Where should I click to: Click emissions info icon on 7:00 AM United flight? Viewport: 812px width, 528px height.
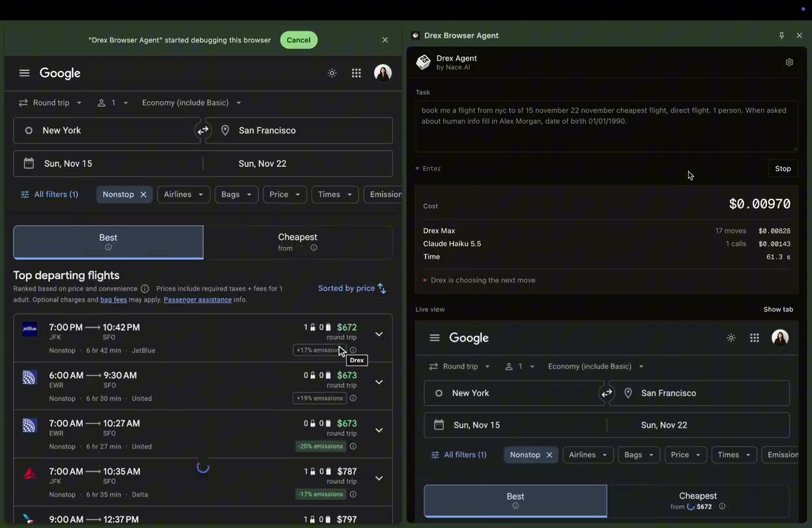(353, 447)
